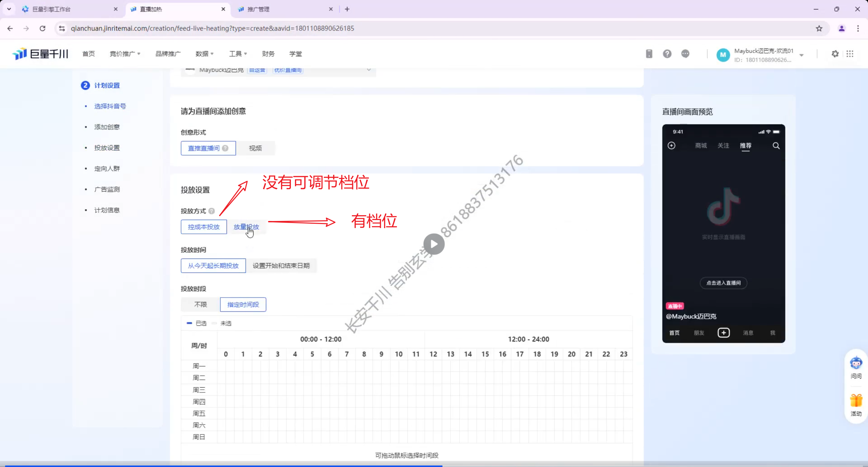Image resolution: width=868 pixels, height=467 pixels.
Task: Open the nine-dot apps grid icon
Action: point(850,54)
